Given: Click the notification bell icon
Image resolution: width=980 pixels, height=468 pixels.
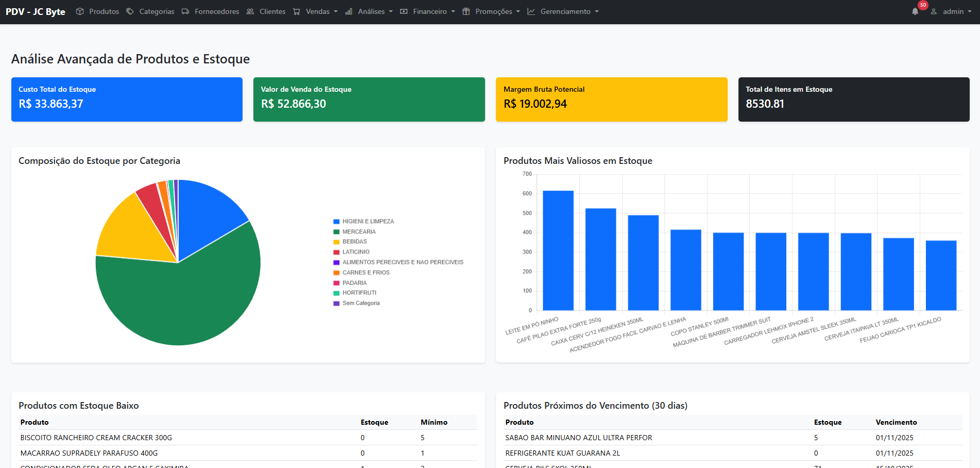Looking at the screenshot, I should point(915,12).
